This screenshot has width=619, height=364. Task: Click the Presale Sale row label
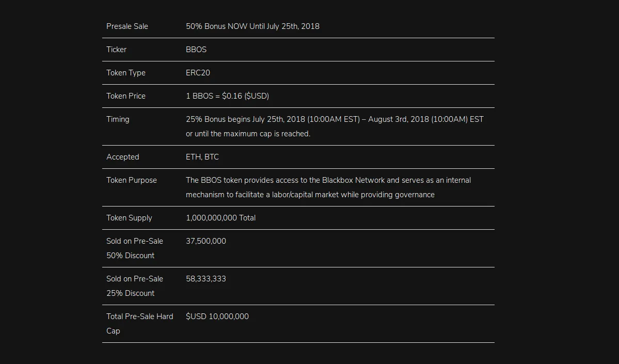[127, 26]
